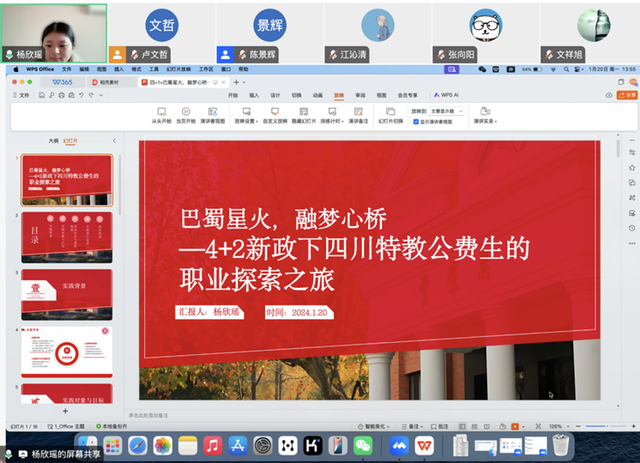Screen dimensions: 640x463
Task: Click 从头开始 slideshow icon
Action: [163, 112]
